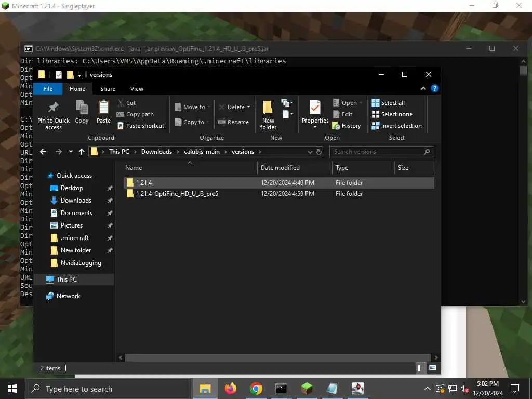Click Rename in Organize group
This screenshot has width=532, height=399.
pyautogui.click(x=233, y=122)
